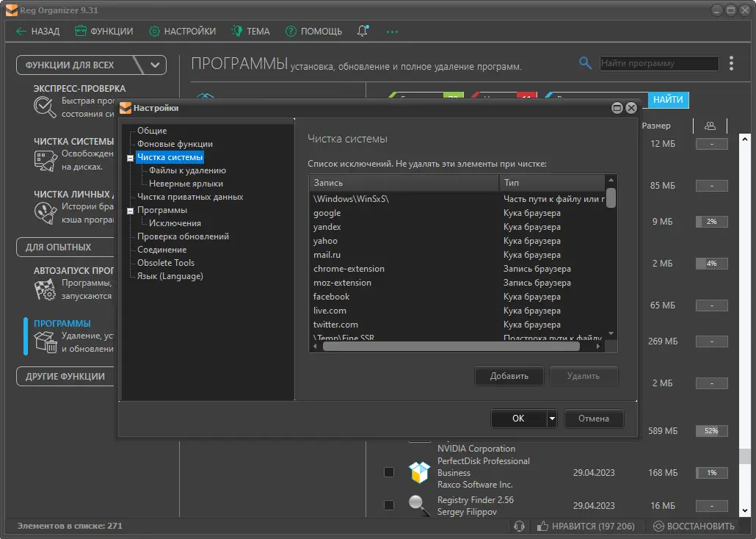Expand the ДРУГИЕ ФУНКЦИИ section
This screenshot has width=756, height=539.
65,377
